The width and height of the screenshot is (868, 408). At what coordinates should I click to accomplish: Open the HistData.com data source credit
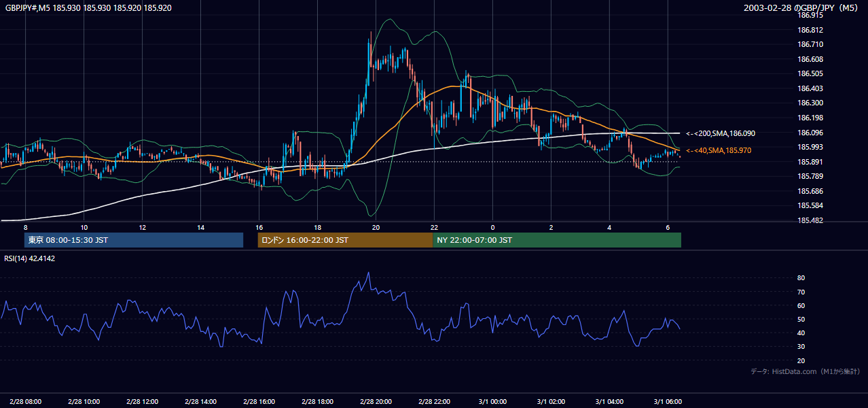click(x=806, y=371)
